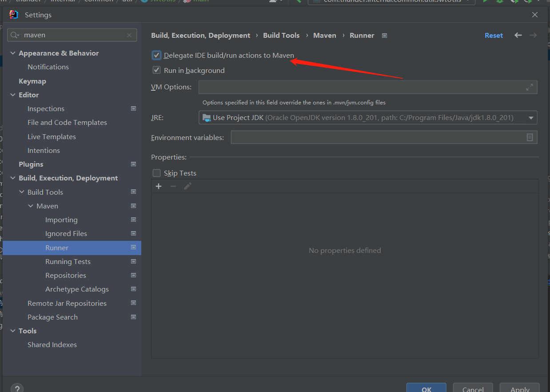Click project-level icon beside Ignored Files

133,233
